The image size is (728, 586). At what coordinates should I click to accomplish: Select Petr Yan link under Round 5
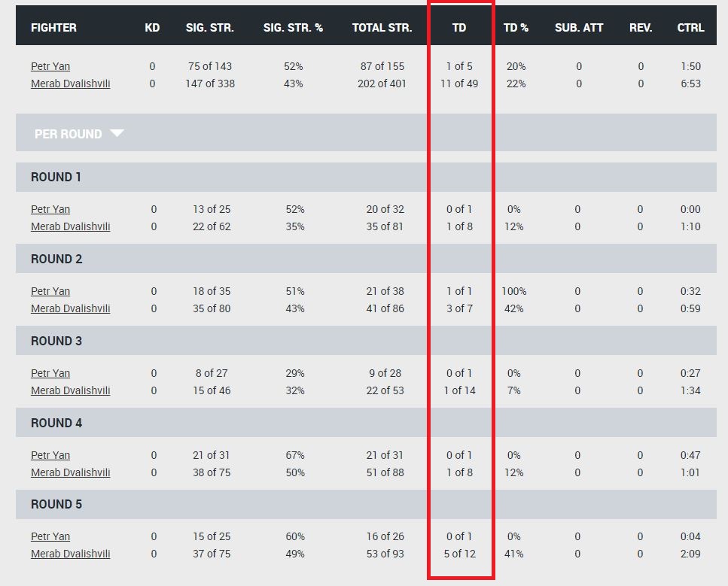coord(50,536)
